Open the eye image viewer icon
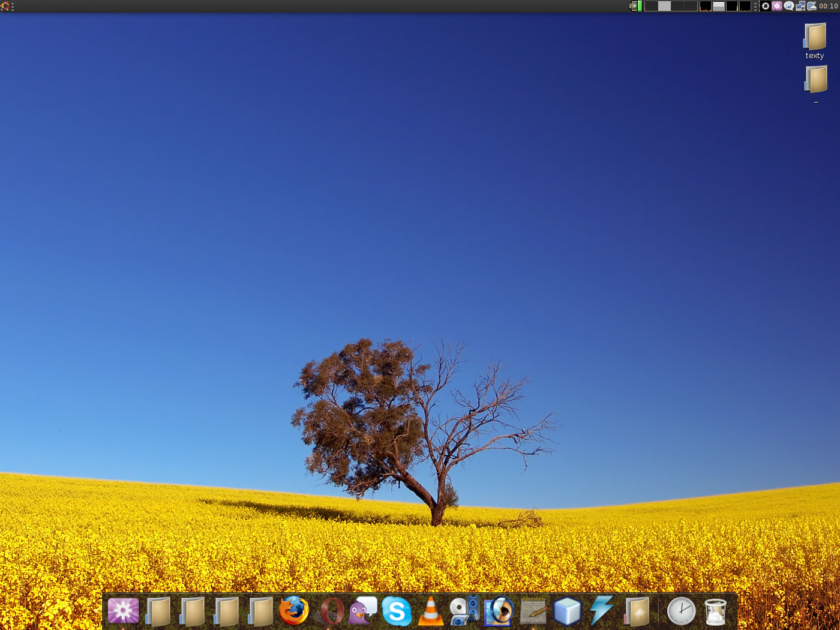The height and width of the screenshot is (630, 840). tap(499, 611)
